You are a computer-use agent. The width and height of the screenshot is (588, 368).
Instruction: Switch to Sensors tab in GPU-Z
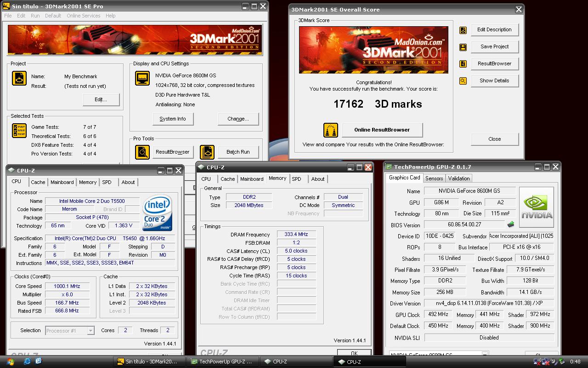click(x=434, y=178)
